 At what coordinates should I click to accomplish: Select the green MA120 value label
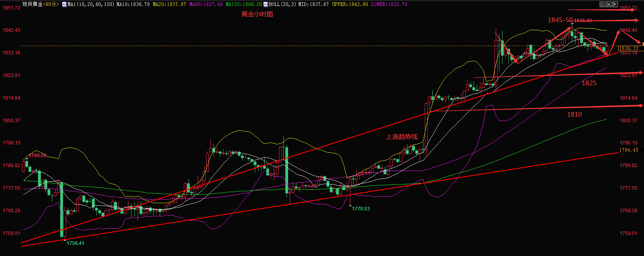244,4
